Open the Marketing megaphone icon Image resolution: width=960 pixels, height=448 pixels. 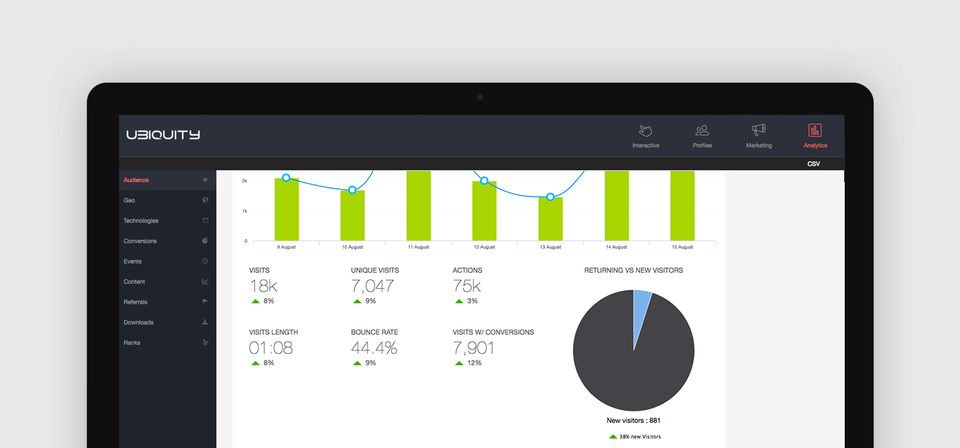[x=759, y=130]
